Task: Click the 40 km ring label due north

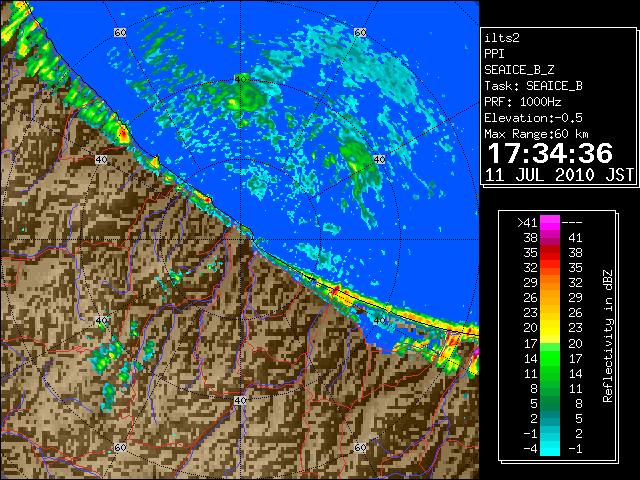Action: (240, 79)
